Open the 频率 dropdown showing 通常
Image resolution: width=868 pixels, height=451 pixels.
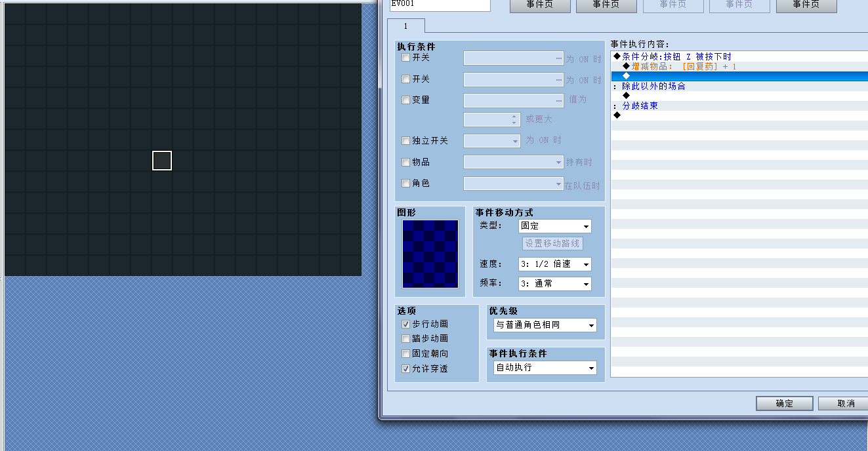coord(554,284)
